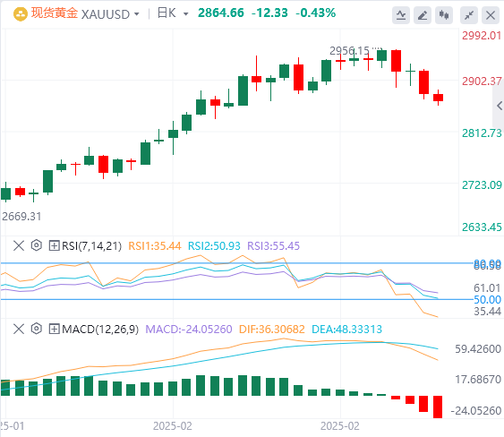Click the DIF:36.30682 value

(x=272, y=330)
